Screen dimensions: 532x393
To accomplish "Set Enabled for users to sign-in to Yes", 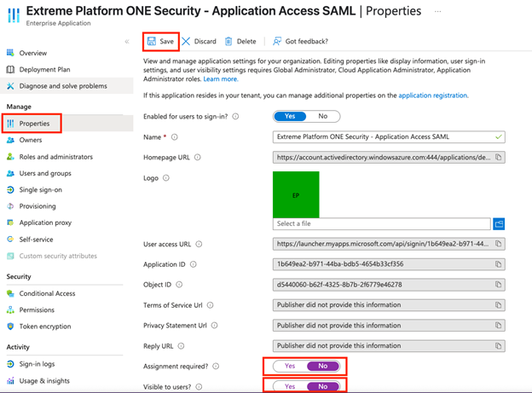I will (x=290, y=116).
